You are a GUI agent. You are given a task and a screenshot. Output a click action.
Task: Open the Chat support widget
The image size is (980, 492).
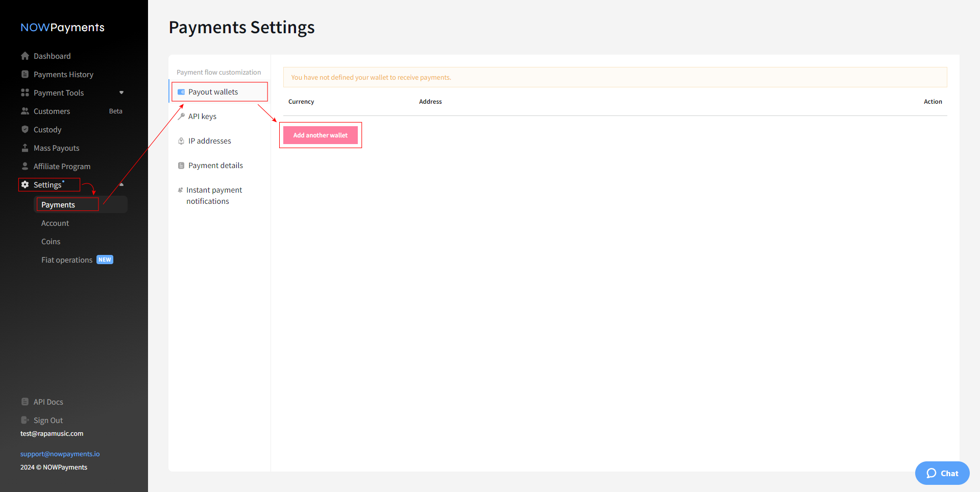(942, 473)
